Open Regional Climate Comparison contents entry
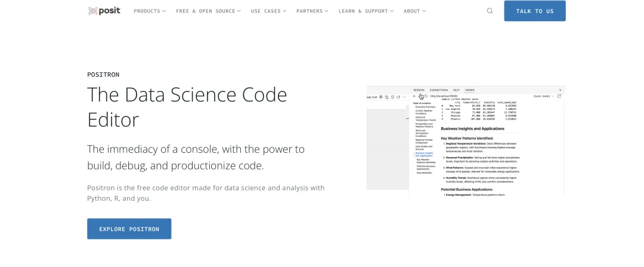Viewport: 644px width, 267px height. [424, 141]
